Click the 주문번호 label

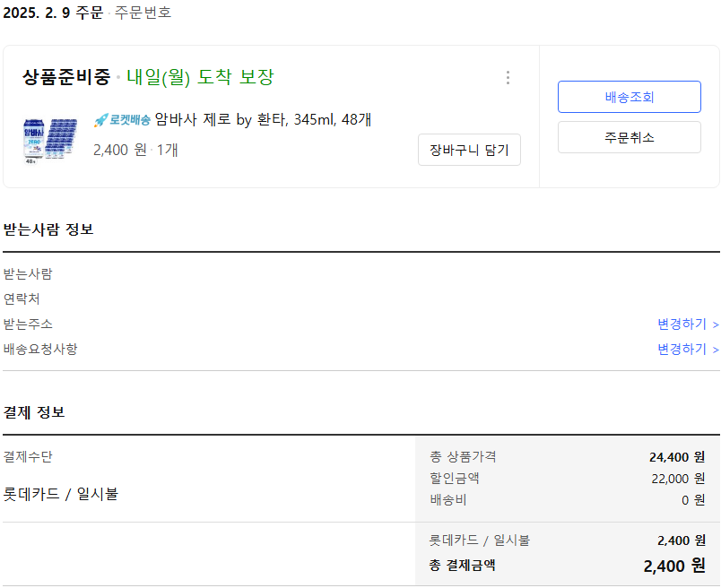[x=143, y=13]
